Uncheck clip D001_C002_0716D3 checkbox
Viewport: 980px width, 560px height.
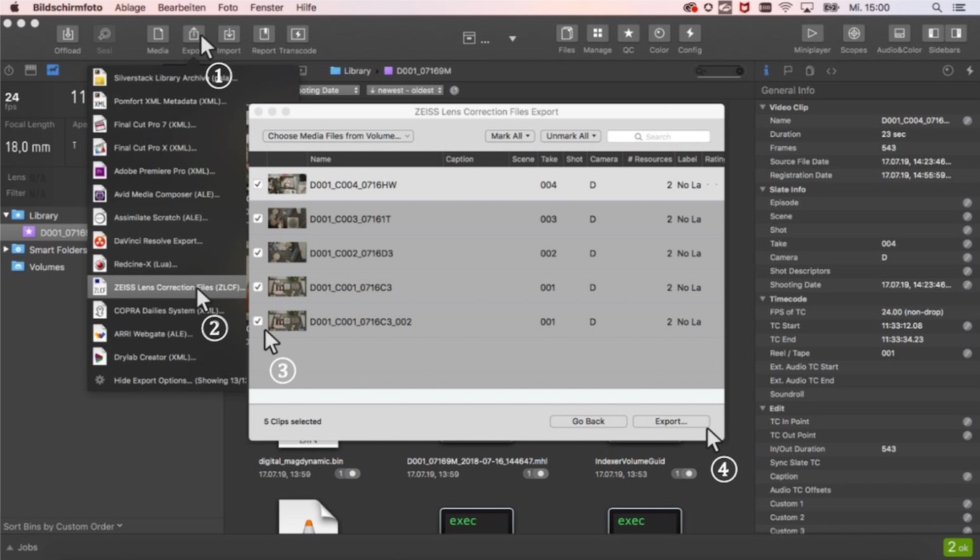click(258, 253)
